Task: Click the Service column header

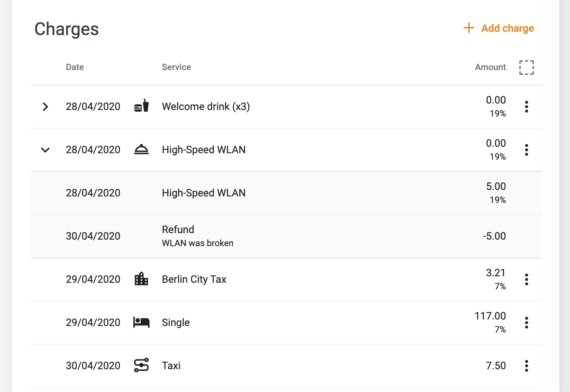Action: click(176, 67)
